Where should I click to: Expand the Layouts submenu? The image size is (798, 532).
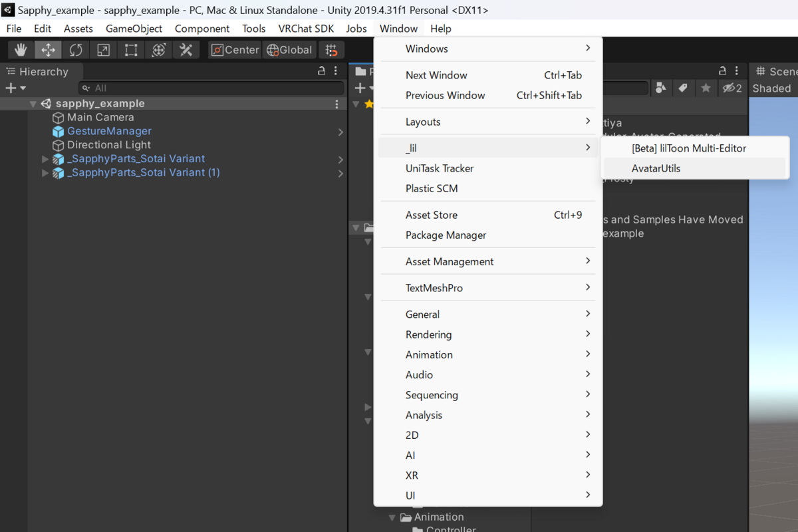click(x=489, y=122)
